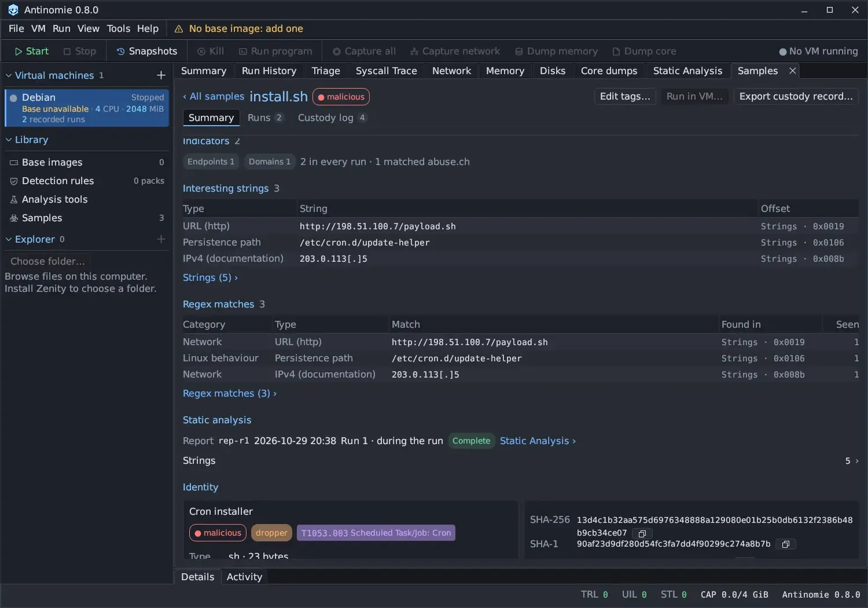Open the Static Analysis report link
The height and width of the screenshot is (608, 868).
538,441
